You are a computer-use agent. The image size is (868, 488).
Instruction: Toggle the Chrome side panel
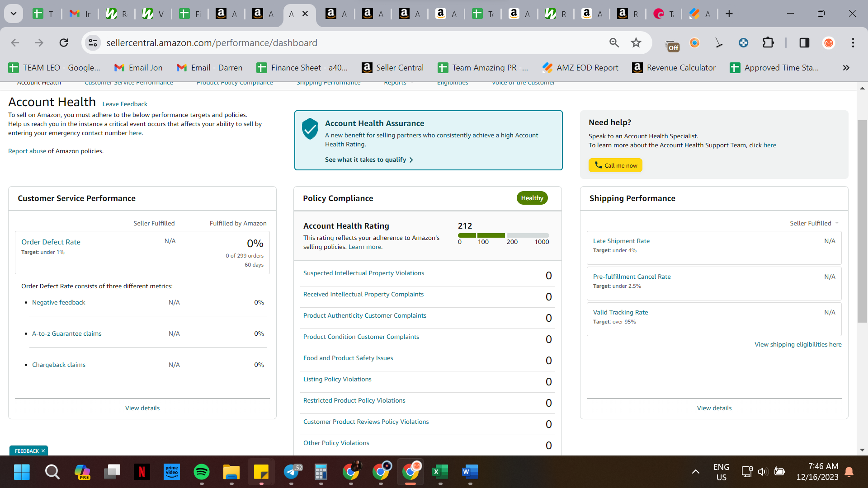tap(804, 43)
